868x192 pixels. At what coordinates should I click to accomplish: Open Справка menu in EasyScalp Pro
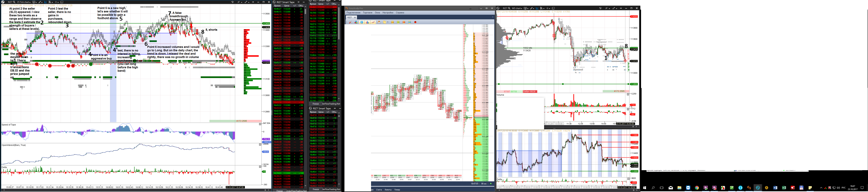(400, 13)
